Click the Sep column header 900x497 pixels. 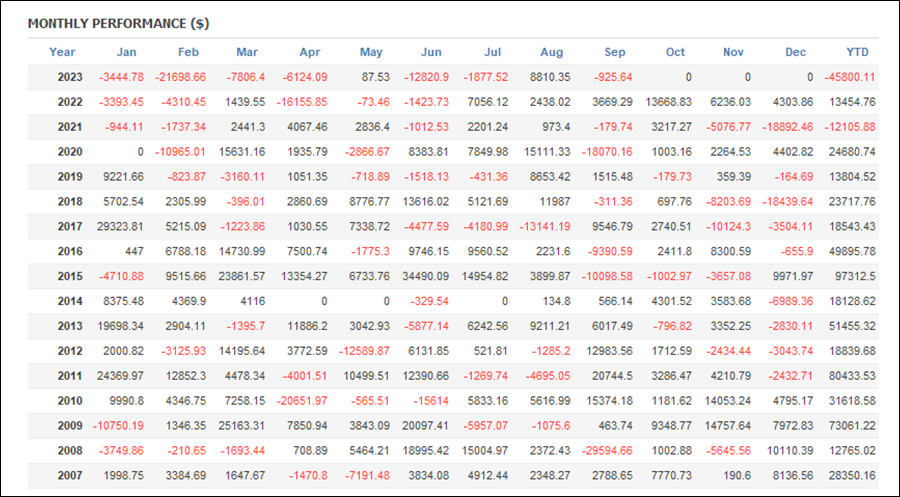click(x=614, y=52)
